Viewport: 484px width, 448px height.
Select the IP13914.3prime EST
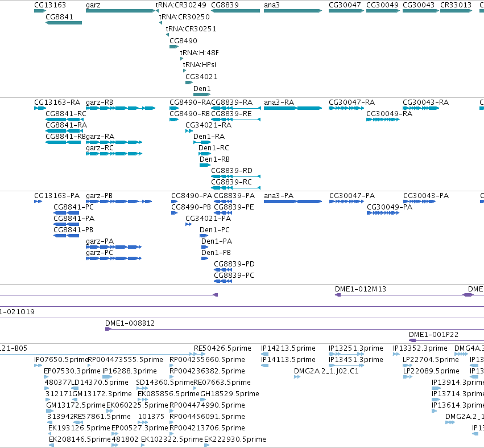click(x=436, y=388)
